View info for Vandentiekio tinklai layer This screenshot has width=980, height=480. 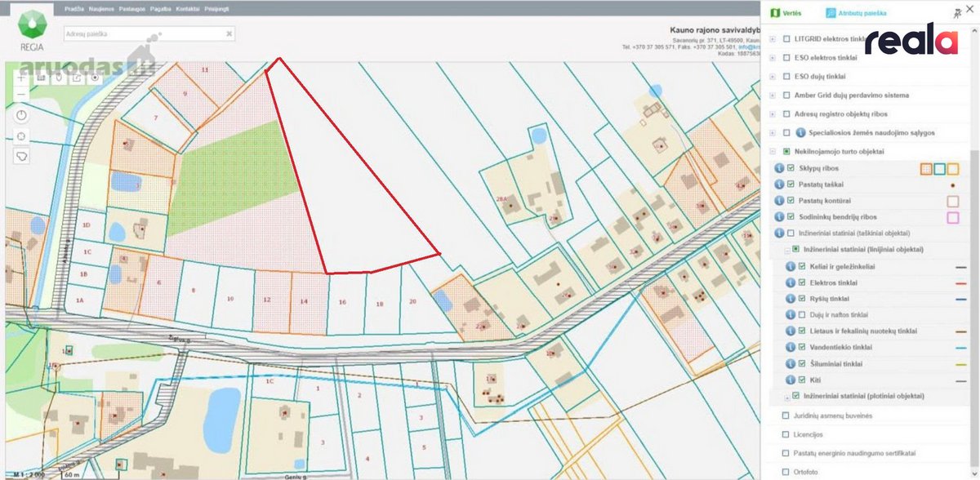pyautogui.click(x=791, y=348)
